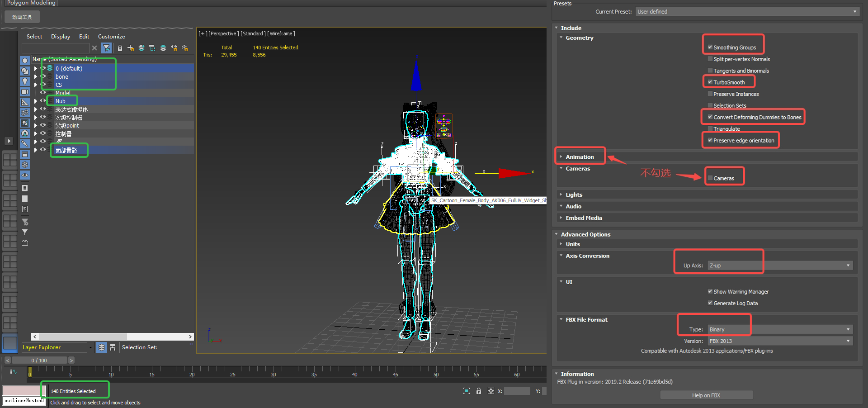Click Sort by Layer icon beside Layer Explorer
Image resolution: width=868 pixels, height=408 pixels.
point(102,347)
